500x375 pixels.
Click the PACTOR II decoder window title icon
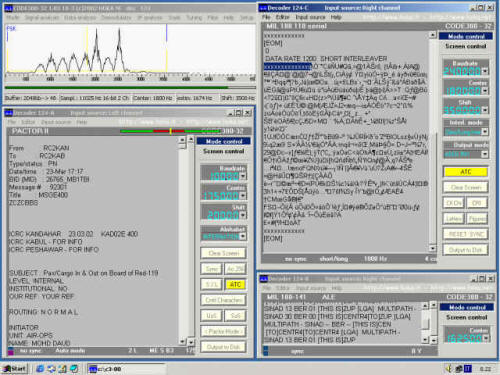click(x=8, y=113)
